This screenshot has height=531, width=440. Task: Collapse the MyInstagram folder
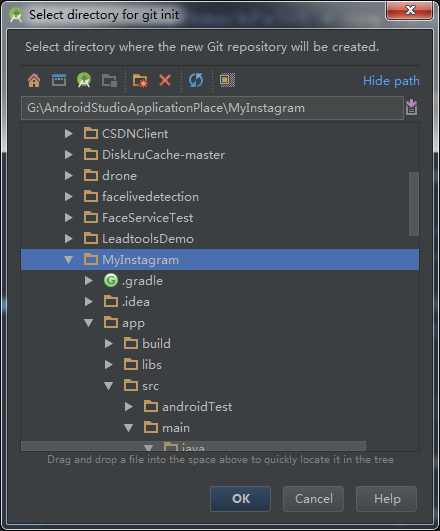(69, 260)
